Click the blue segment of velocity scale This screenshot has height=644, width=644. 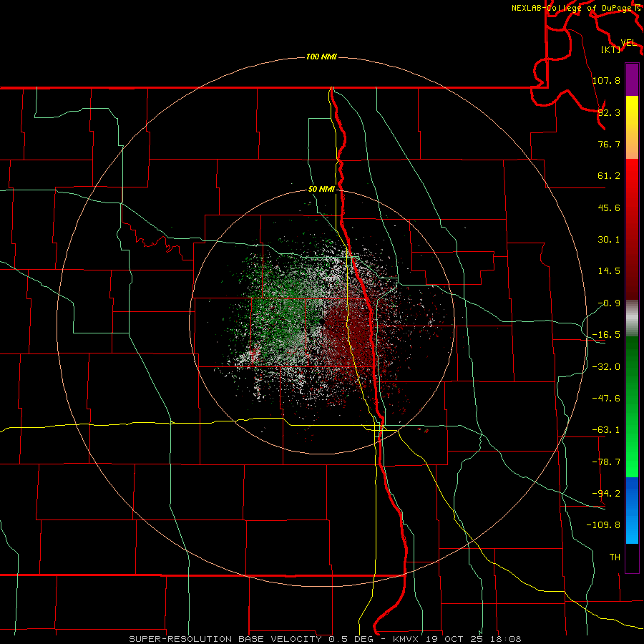632,510
